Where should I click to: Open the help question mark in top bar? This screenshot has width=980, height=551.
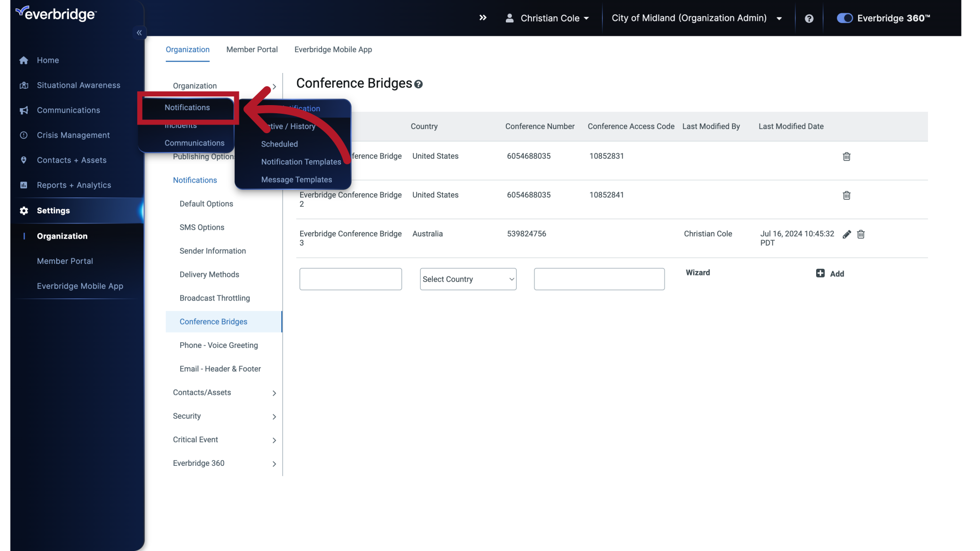pyautogui.click(x=809, y=18)
